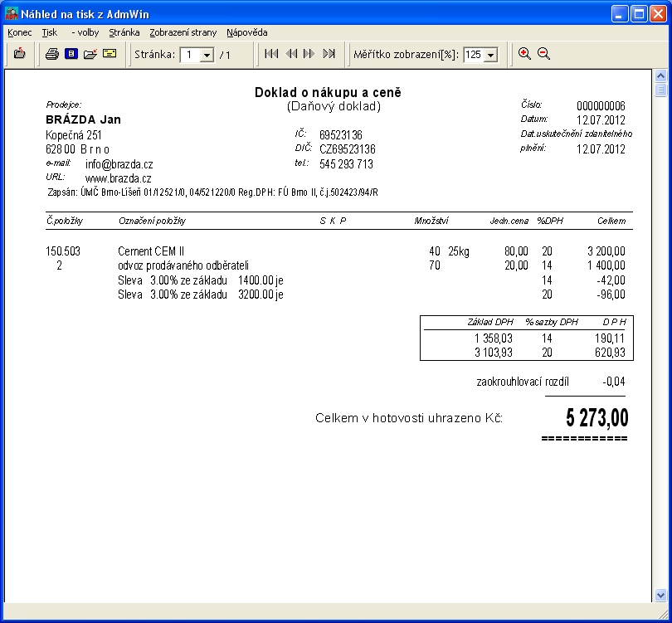Click the address 'Kopečná 251'
672x623 pixels.
point(74,135)
